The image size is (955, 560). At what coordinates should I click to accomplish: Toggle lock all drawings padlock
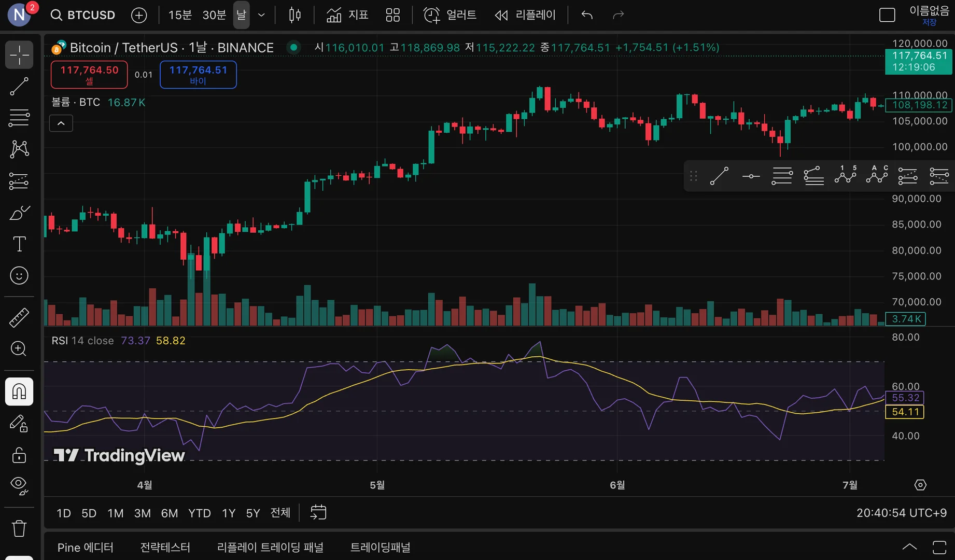point(19,455)
